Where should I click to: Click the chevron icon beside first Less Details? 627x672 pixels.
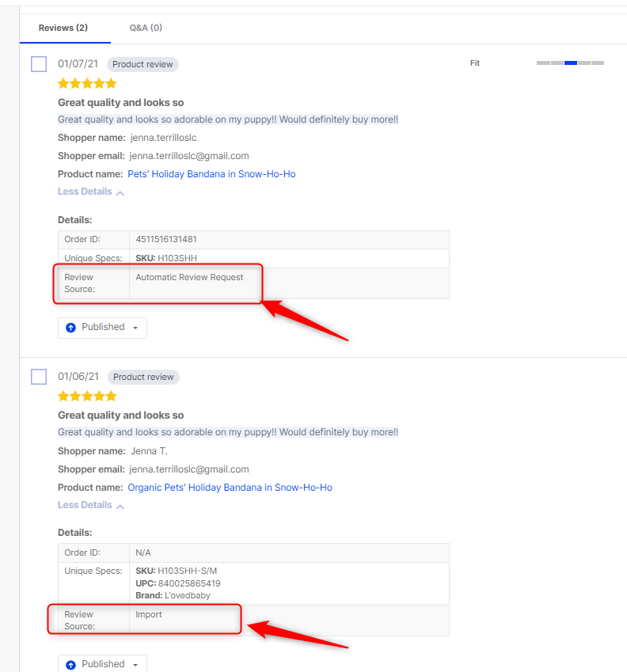120,193
